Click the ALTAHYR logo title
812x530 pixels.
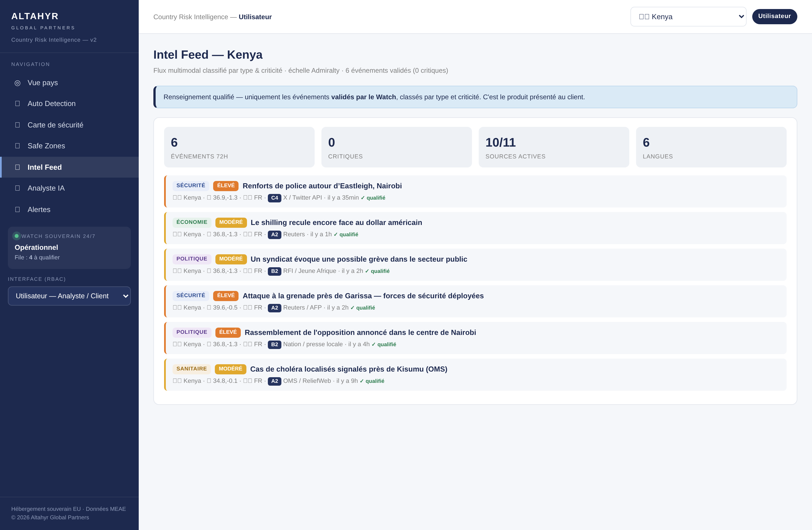coord(35,16)
